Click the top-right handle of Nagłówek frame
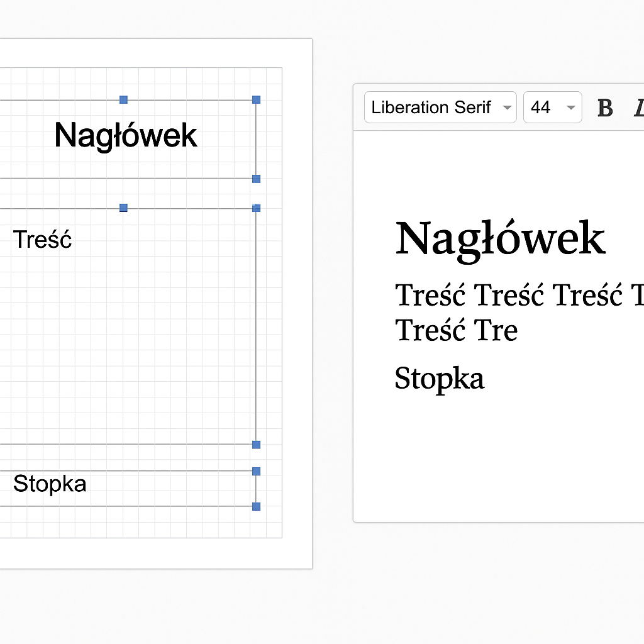 pos(256,99)
